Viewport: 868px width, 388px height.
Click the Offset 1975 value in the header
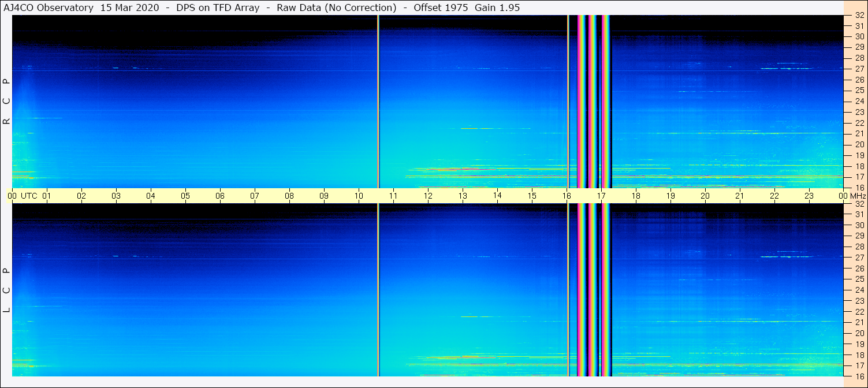coord(441,8)
